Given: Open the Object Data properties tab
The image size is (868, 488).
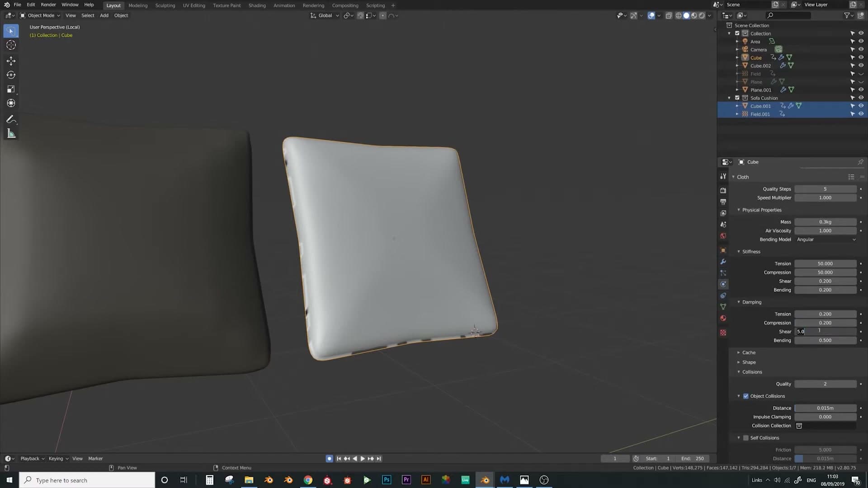Looking at the screenshot, I should point(723,307).
